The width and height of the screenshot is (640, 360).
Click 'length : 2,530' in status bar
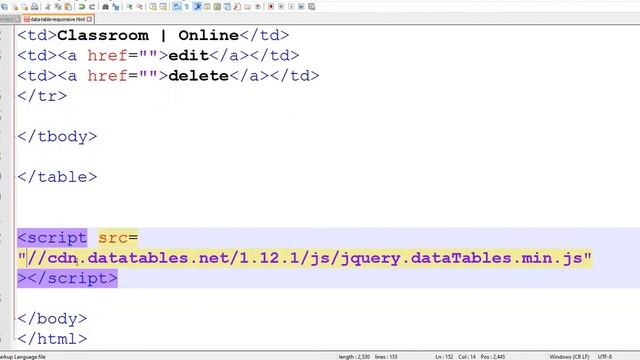coord(354,357)
